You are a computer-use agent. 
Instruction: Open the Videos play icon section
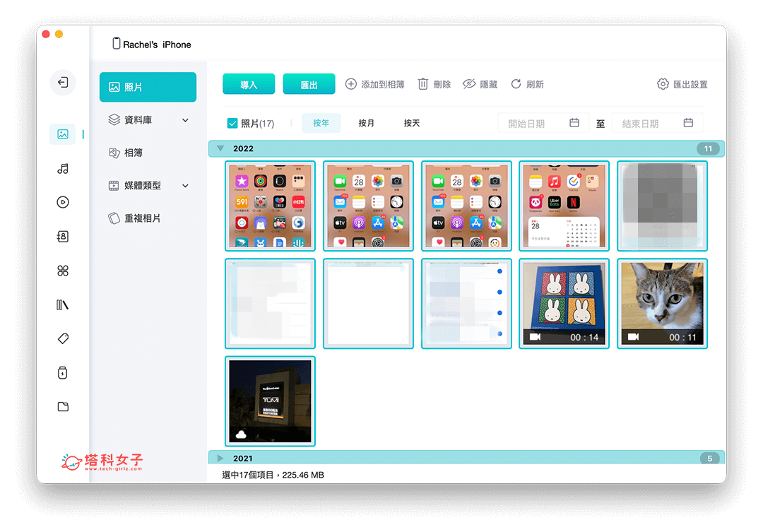pos(63,202)
